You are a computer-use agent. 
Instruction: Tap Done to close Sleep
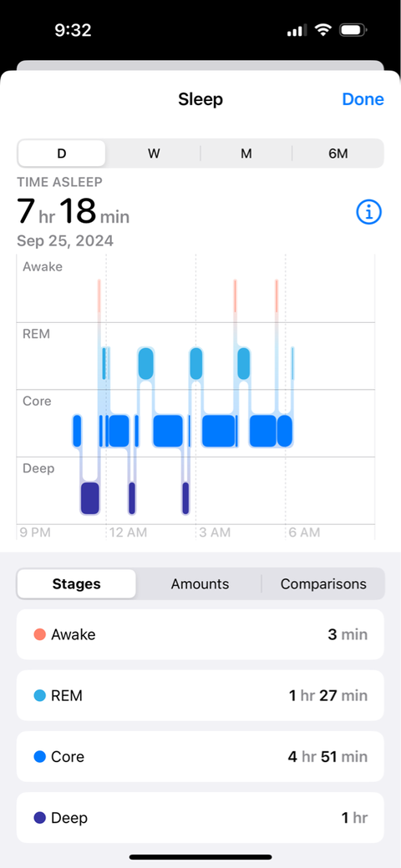click(x=363, y=99)
